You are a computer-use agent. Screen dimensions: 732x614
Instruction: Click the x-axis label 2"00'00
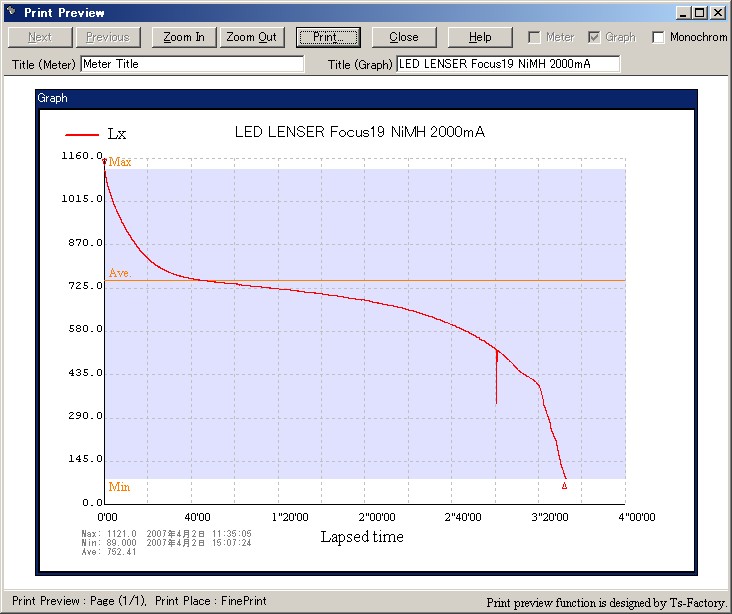[x=377, y=517]
